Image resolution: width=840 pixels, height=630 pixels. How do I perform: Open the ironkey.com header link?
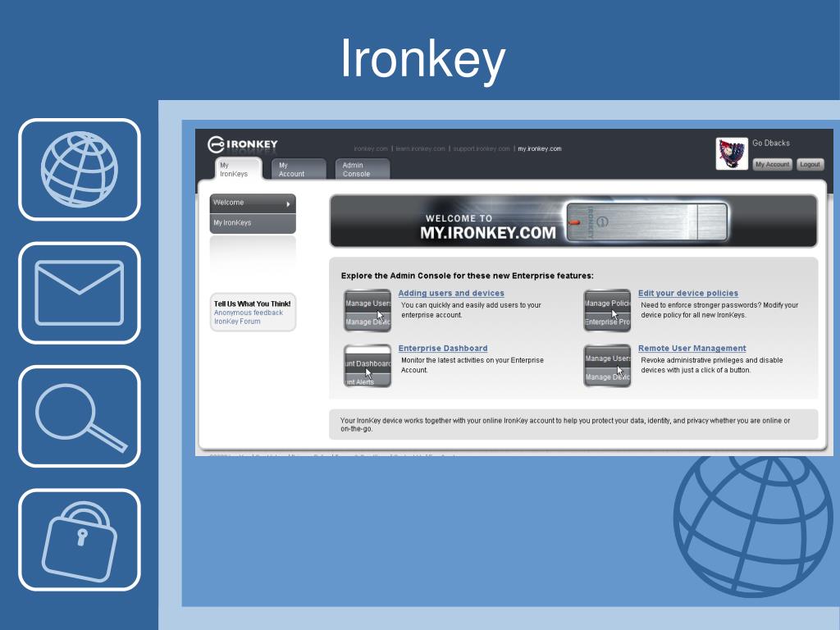(x=371, y=149)
